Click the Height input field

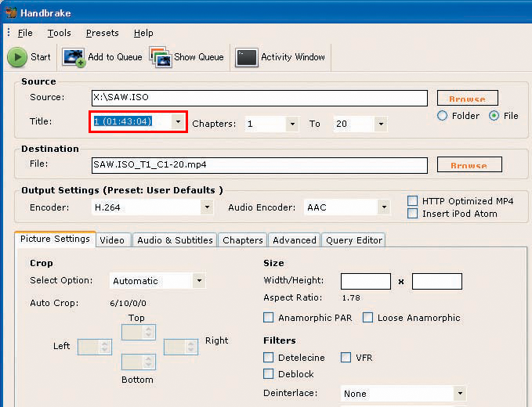tap(437, 281)
